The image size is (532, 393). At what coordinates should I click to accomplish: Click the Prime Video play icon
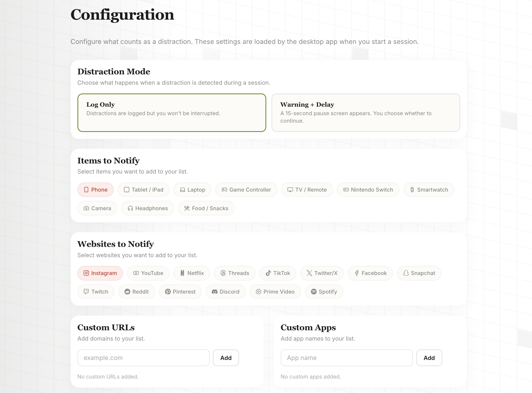click(259, 292)
